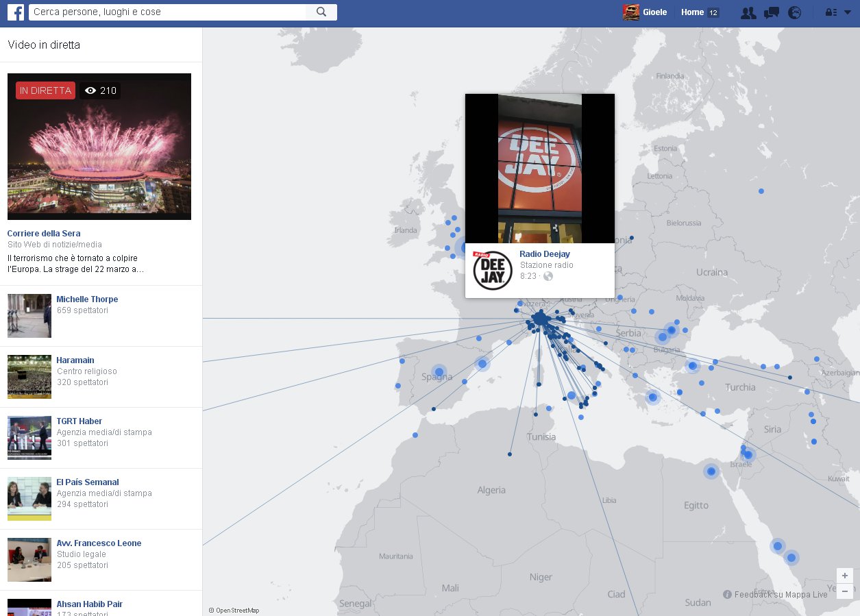Screen dimensions: 860x616
Task: Go to the Home tab
Action: (x=692, y=12)
